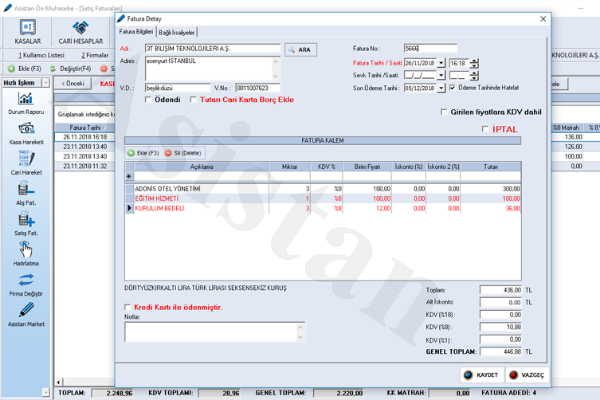
Task: Open Kasa Hareketi icon in sidebar
Action: click(26, 129)
